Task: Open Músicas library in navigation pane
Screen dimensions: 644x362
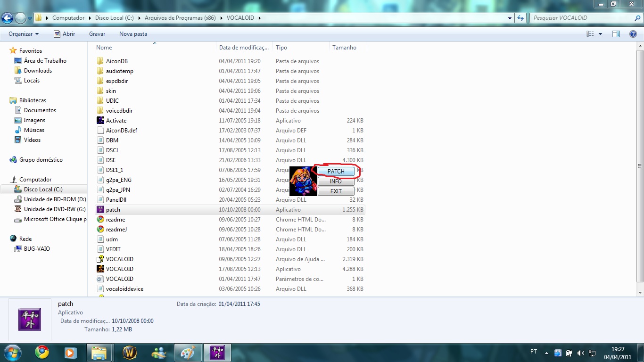Action: click(34, 130)
